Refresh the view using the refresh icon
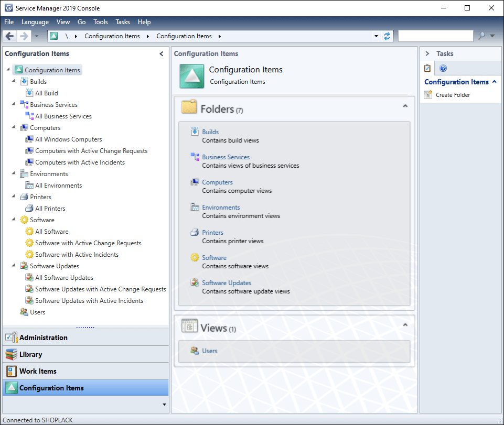Viewport: 504px width, 425px height. point(387,36)
